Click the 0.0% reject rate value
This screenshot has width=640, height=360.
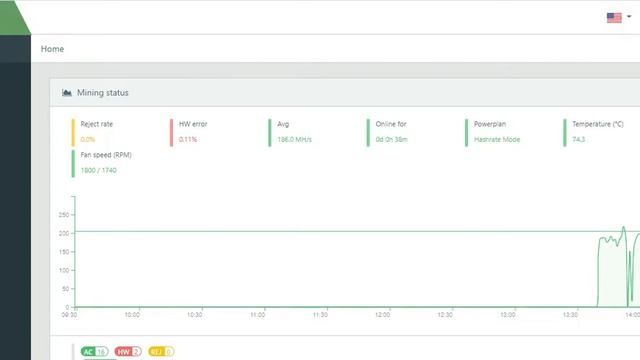point(88,140)
